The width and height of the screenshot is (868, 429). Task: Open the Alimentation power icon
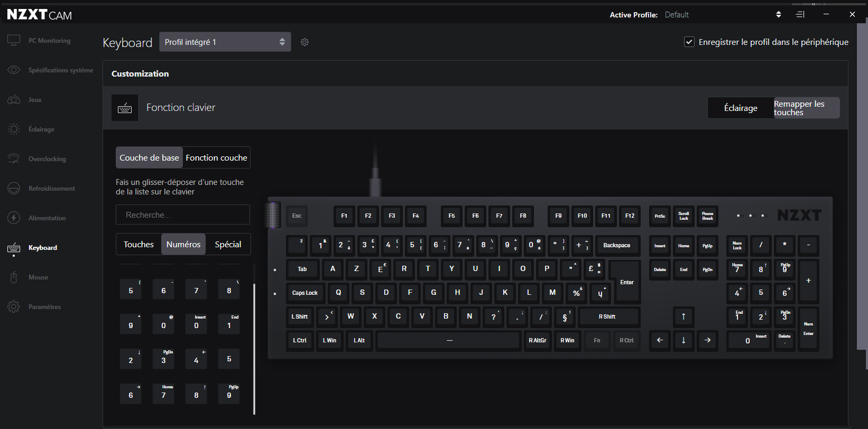pyautogui.click(x=14, y=218)
